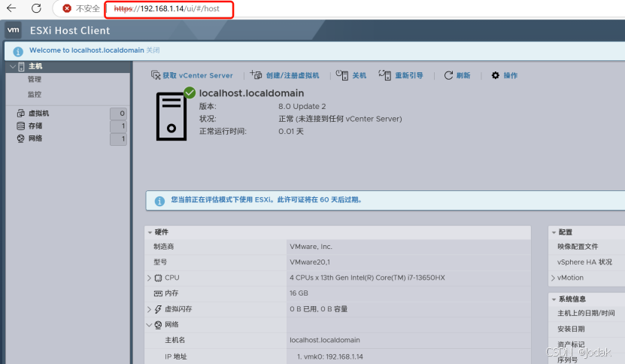Screen dimensions: 625x364
Task: Select the large host server icon
Action: click(171, 117)
